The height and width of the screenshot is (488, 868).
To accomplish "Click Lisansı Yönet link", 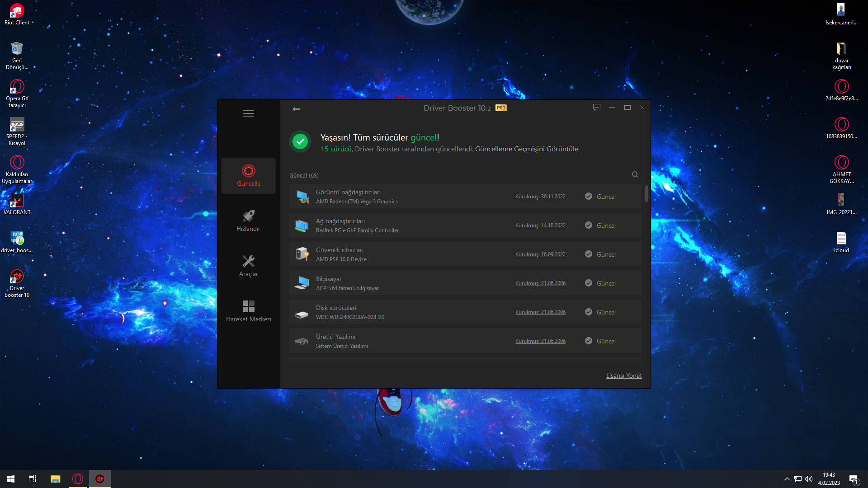I will coord(624,375).
